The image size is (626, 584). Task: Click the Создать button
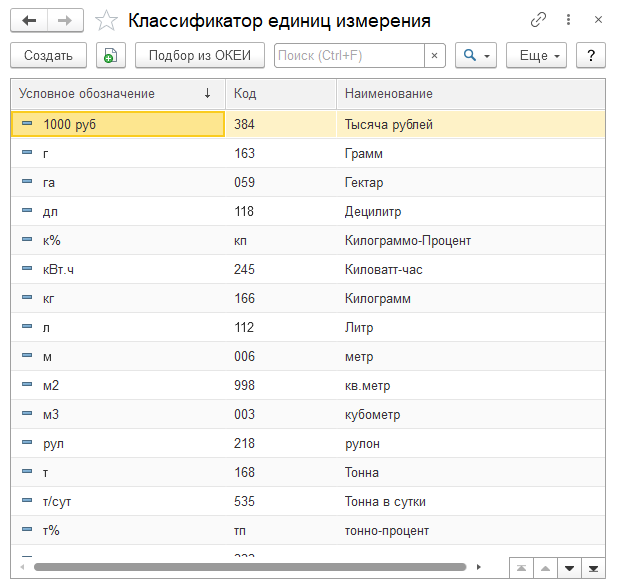[48, 55]
